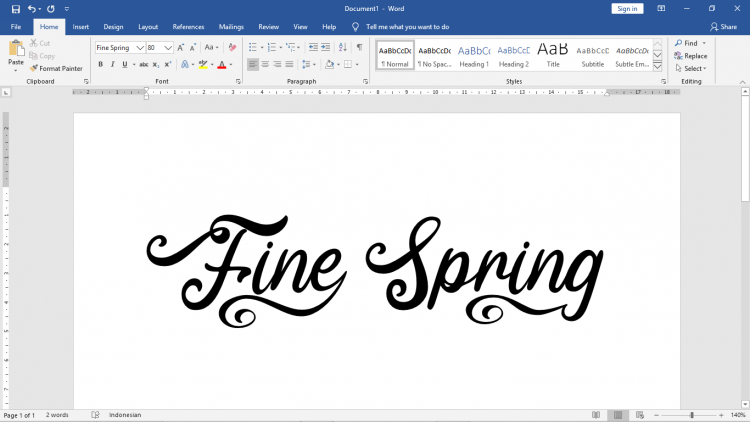Image resolution: width=750 pixels, height=422 pixels.
Task: Select Align Left
Action: tap(253, 64)
